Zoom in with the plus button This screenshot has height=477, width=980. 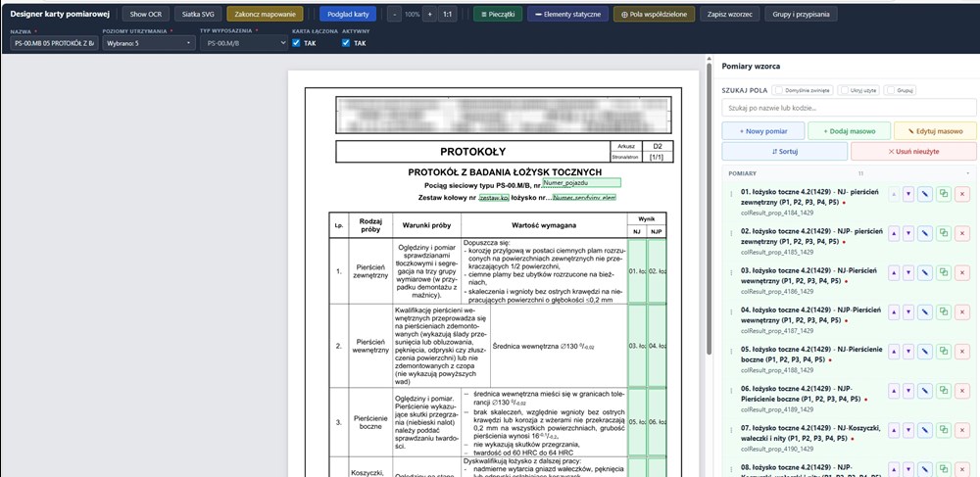(430, 15)
